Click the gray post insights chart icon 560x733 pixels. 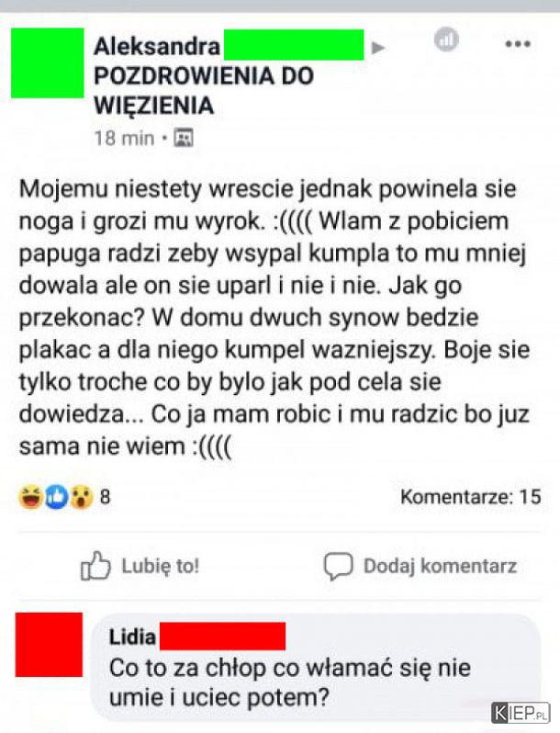(446, 39)
